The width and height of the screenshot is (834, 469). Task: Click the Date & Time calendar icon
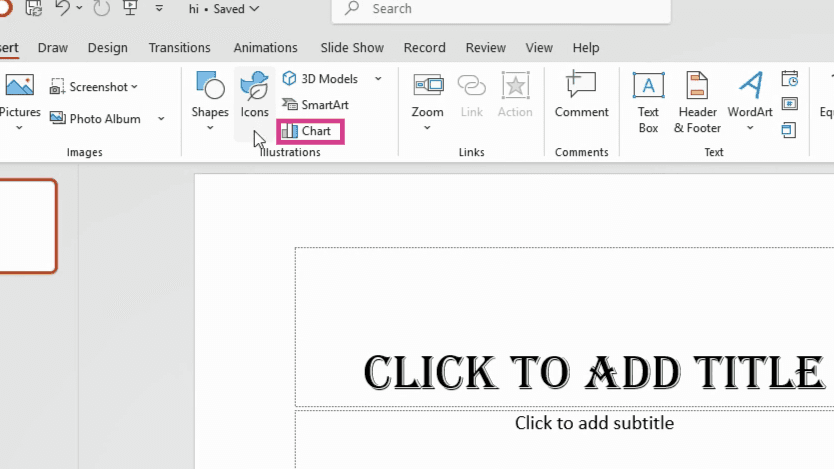[790, 79]
